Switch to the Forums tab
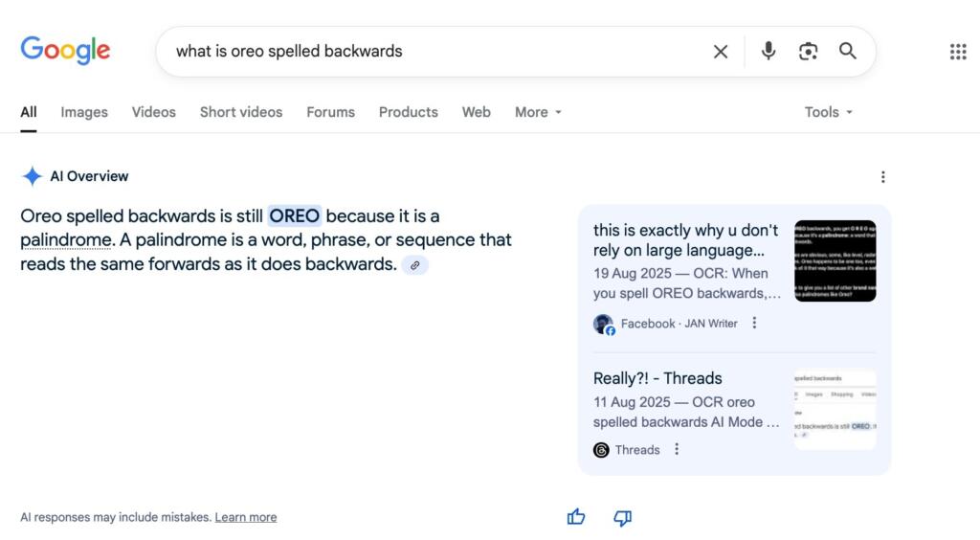This screenshot has width=980, height=540. click(330, 112)
